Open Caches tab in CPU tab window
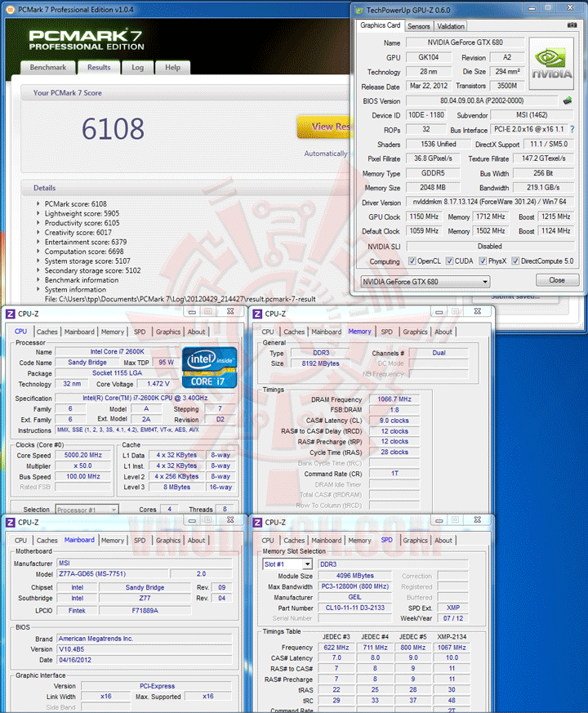The width and height of the screenshot is (588, 713). click(47, 332)
